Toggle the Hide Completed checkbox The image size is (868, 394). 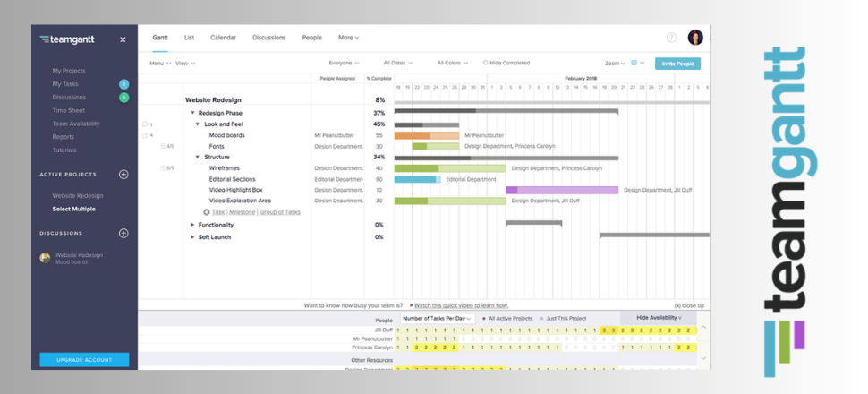pyautogui.click(x=486, y=64)
